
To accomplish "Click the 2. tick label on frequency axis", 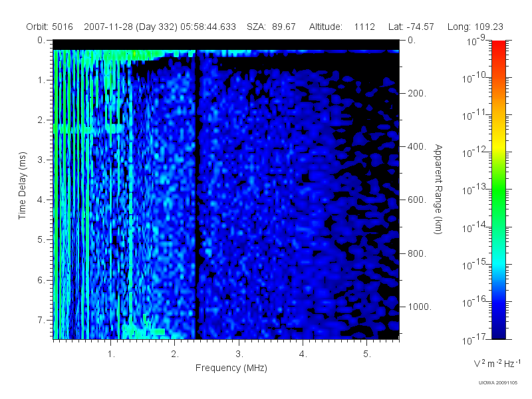I will [x=175, y=354].
